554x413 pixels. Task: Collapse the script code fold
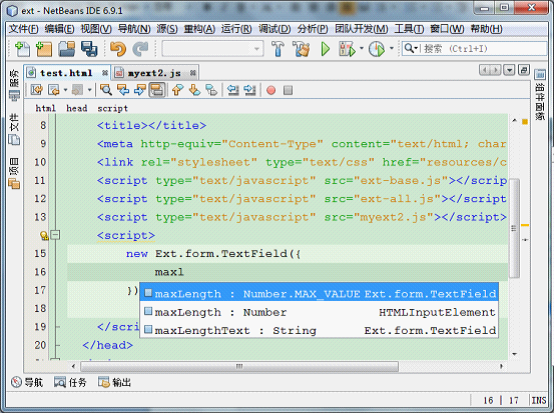(x=55, y=235)
